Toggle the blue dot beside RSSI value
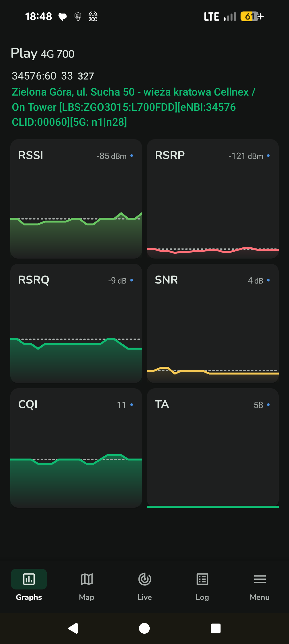The height and width of the screenshot is (644, 289). (132, 156)
